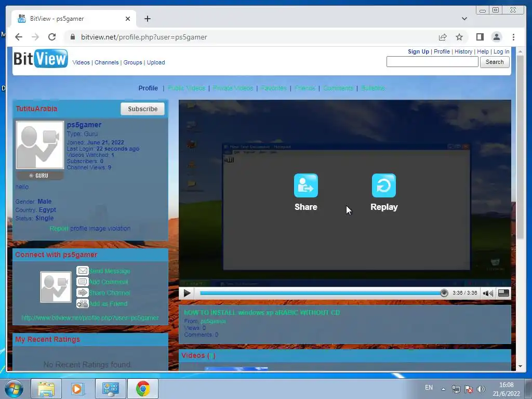532x399 pixels.
Task: Open Chrome side panel
Action: point(480,37)
